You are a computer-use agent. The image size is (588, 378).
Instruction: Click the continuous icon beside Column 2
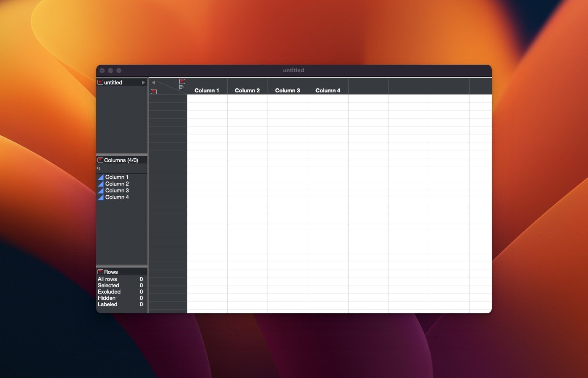pos(101,184)
